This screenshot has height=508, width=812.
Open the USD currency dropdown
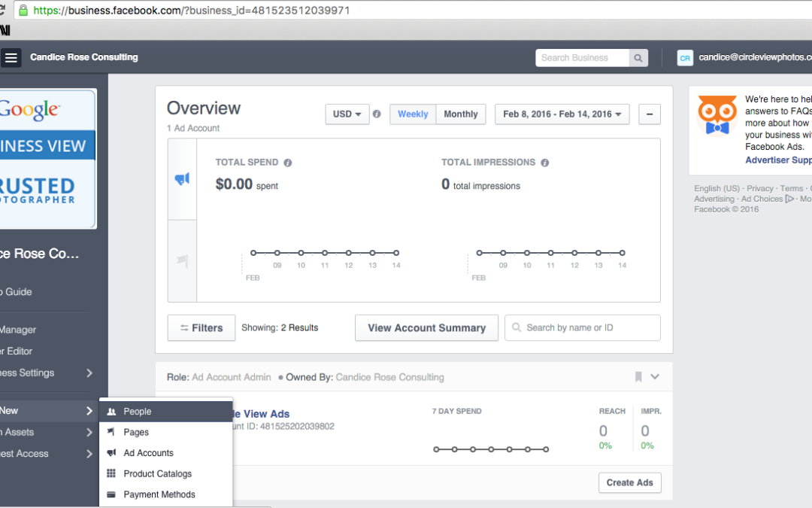coord(347,114)
